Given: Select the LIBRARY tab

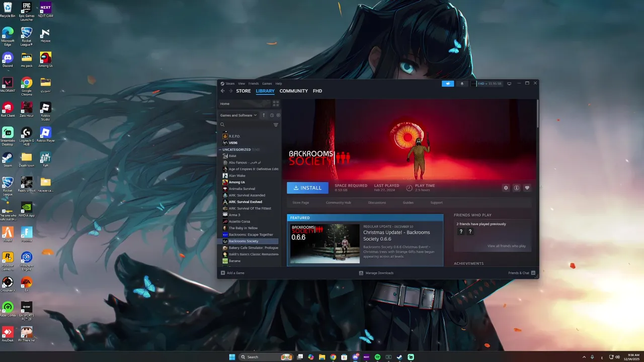Looking at the screenshot, I should (x=265, y=91).
